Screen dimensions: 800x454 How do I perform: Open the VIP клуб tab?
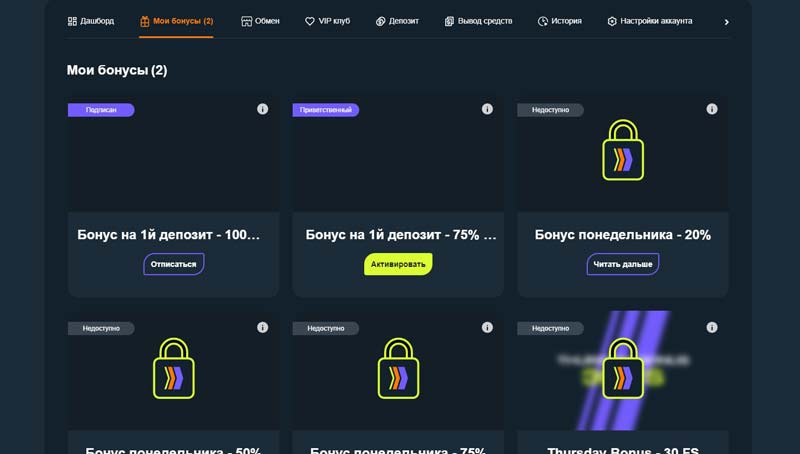(327, 21)
